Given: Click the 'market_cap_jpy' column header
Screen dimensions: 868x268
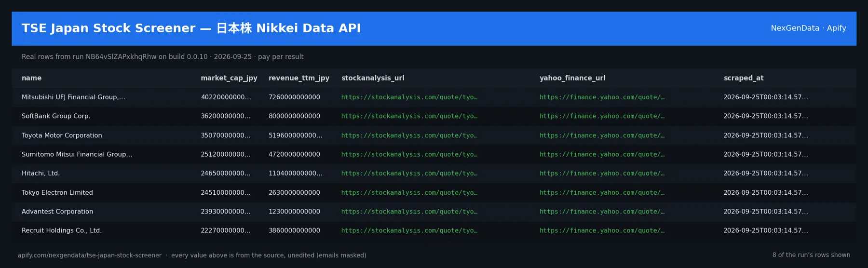Looking at the screenshot, I should click(229, 78).
